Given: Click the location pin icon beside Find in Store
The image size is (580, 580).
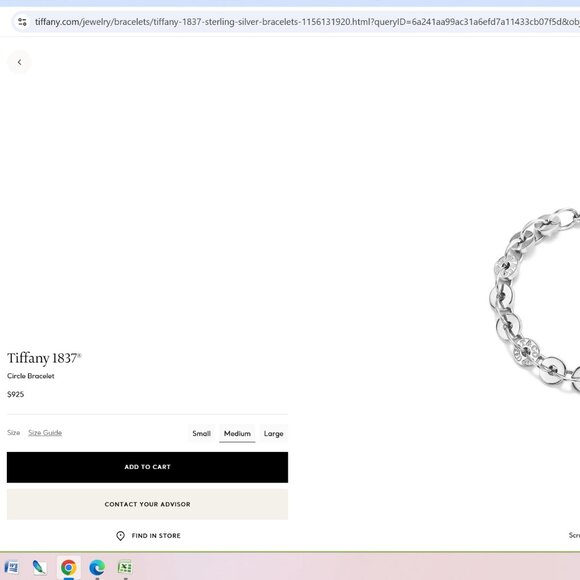Looking at the screenshot, I should (x=121, y=536).
